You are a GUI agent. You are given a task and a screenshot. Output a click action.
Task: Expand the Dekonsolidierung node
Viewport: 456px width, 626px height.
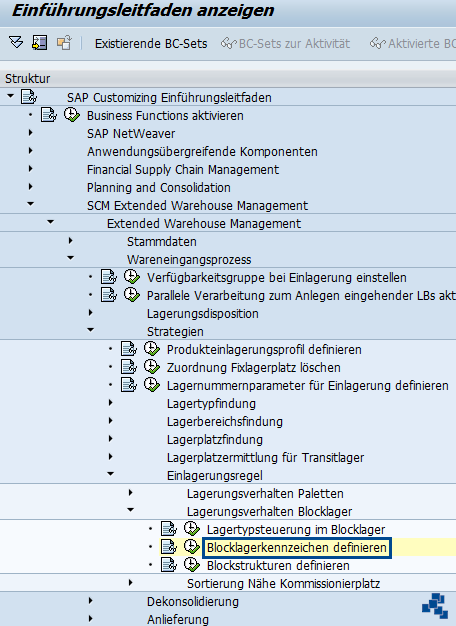pos(91,600)
